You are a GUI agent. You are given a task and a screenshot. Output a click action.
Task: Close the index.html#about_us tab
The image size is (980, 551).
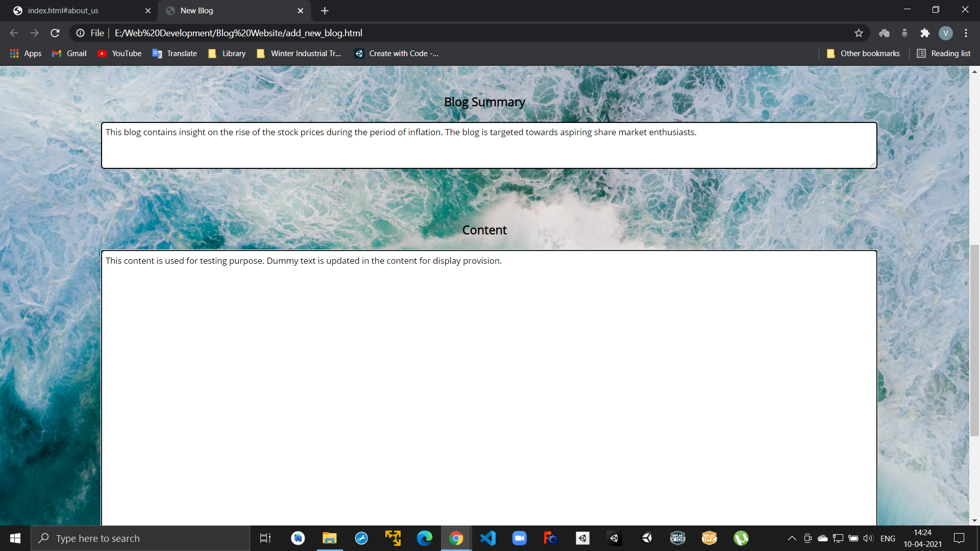click(x=148, y=11)
